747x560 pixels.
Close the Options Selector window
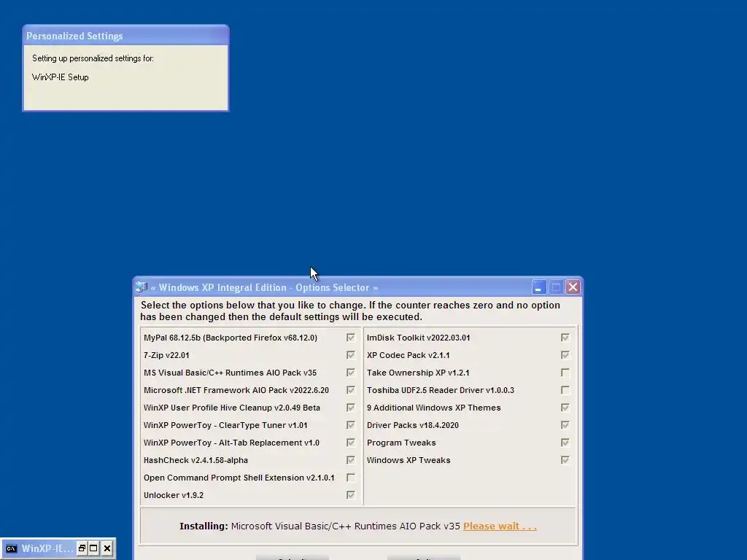pos(573,287)
